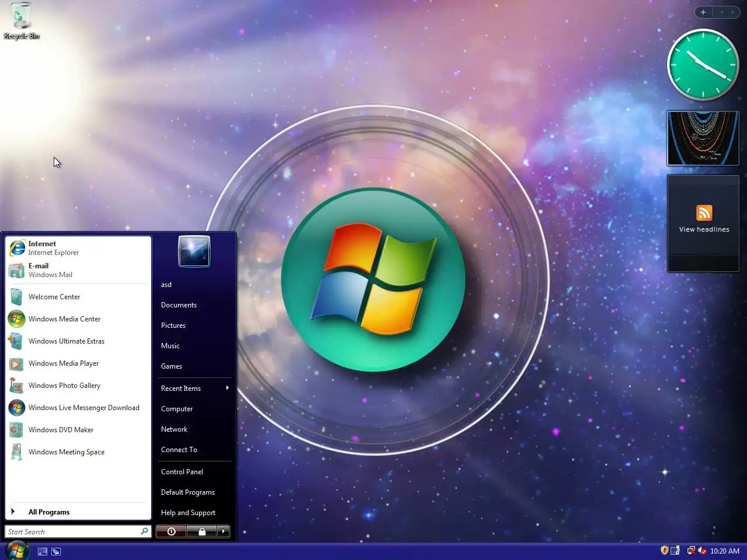Viewport: 747px width, 560px height.
Task: Click the magnifier icon in Start Search
Action: 144,531
